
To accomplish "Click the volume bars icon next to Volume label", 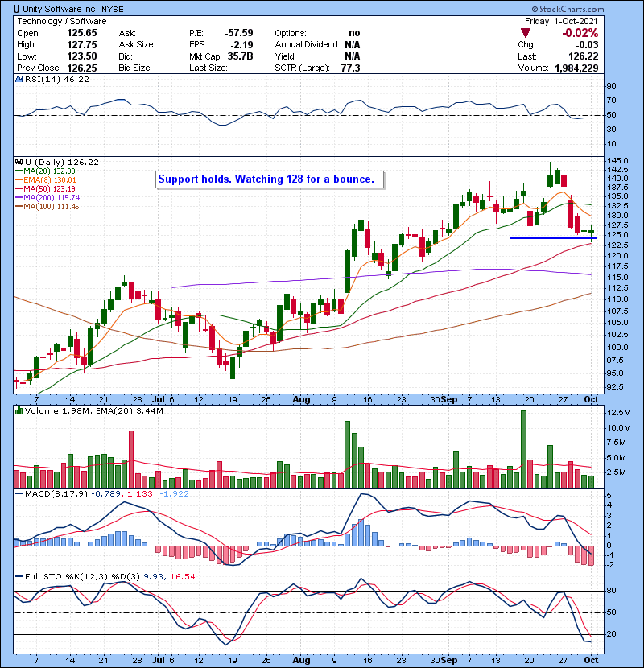I will (19, 410).
